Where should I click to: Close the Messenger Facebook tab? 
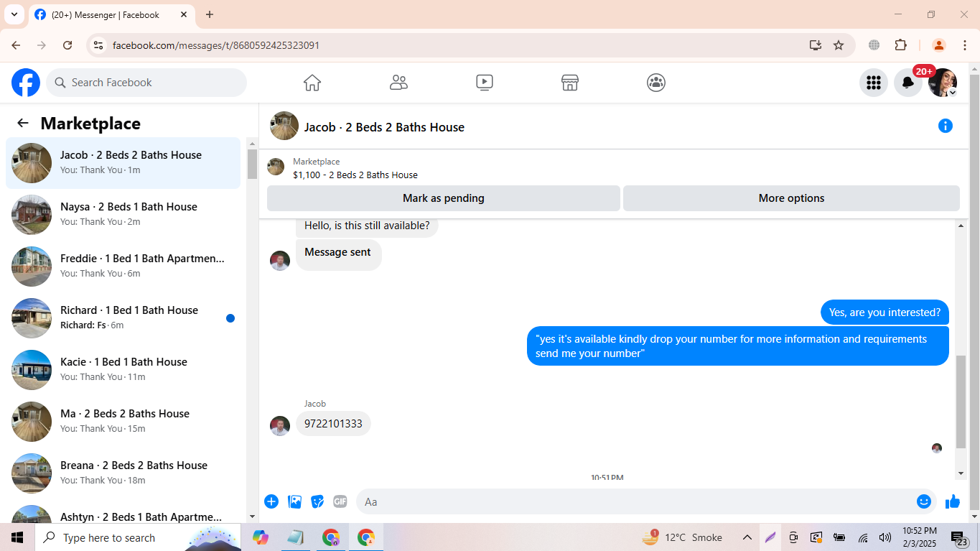click(x=184, y=14)
